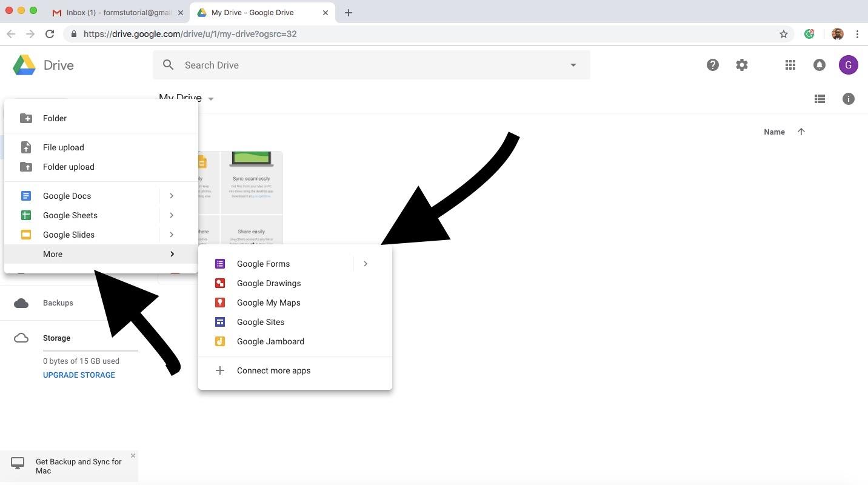This screenshot has width=868, height=485.
Task: Click the Google Jamboard icon
Action: pos(220,341)
